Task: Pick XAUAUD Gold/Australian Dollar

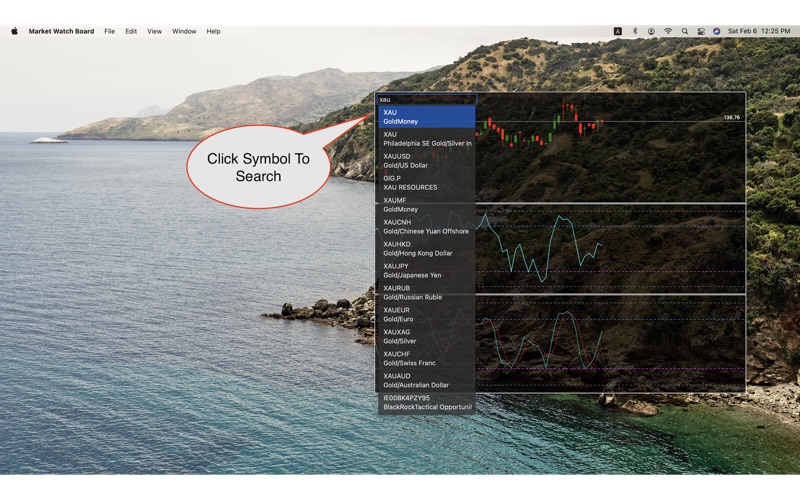Action: (426, 380)
